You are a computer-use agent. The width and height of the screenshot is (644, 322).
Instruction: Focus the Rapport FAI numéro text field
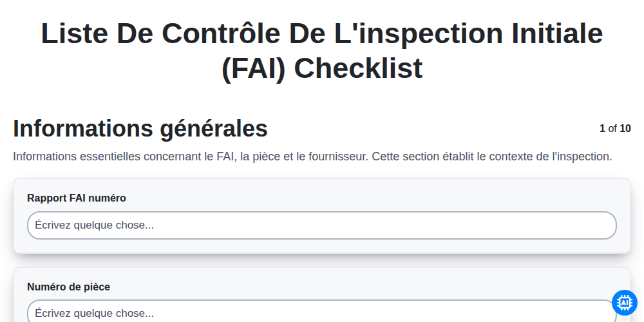point(321,225)
